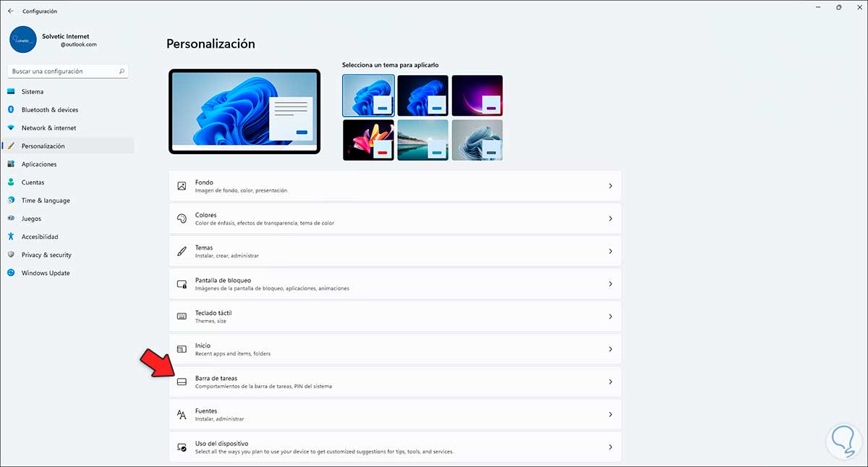Apply the gray swirl theme

(x=477, y=140)
